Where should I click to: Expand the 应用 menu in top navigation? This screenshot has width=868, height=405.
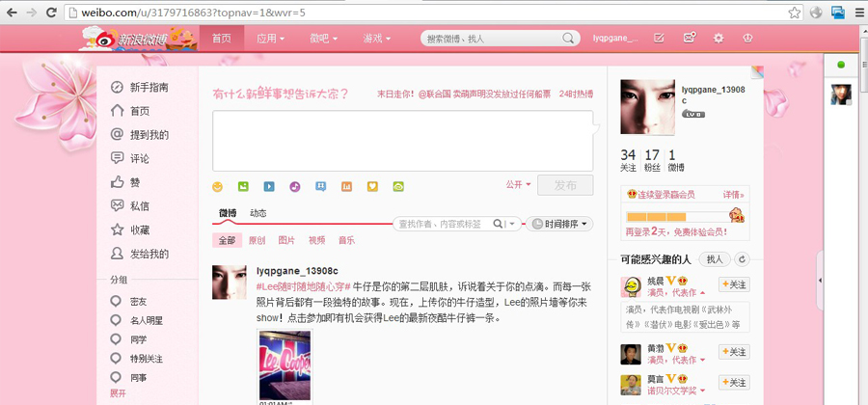tap(271, 39)
